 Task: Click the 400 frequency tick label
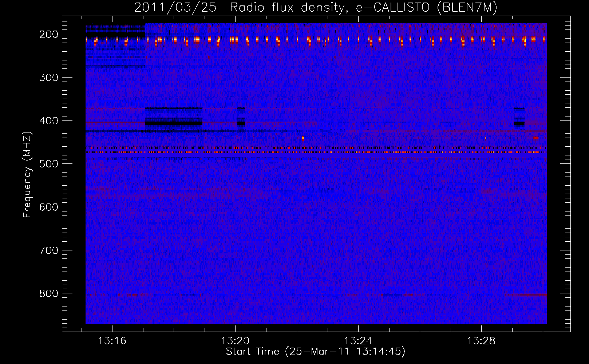tap(49, 121)
